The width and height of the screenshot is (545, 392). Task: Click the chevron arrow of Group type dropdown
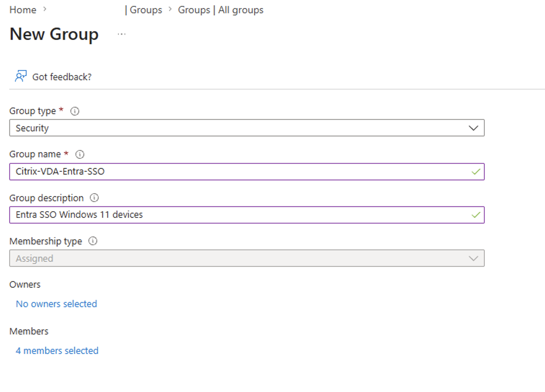473,128
